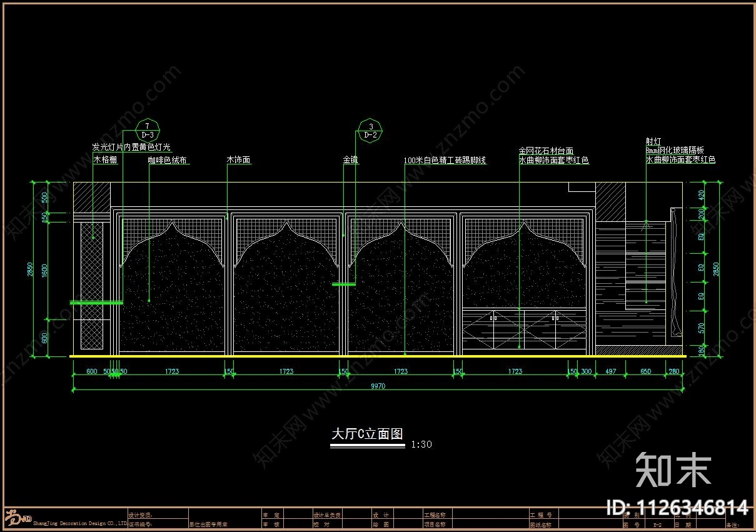Select the '木格栅' material label
Screen dimensions: 756x532
(105, 160)
